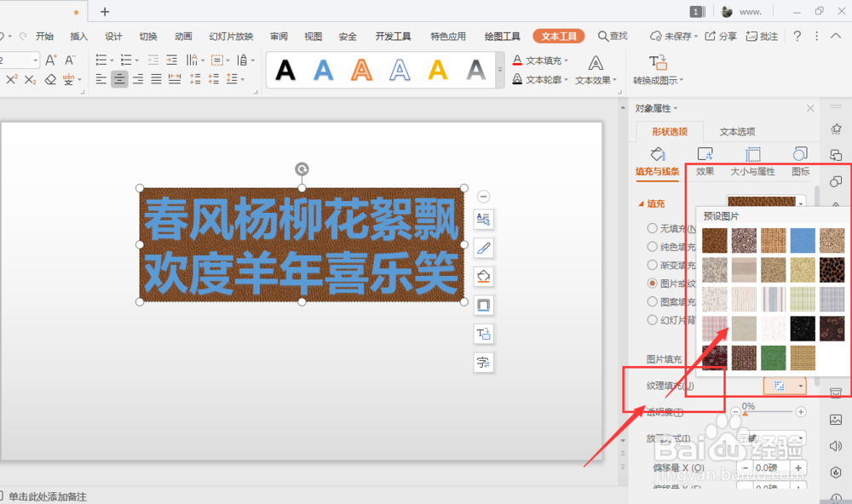Open the Animation (动画) ribbon tab
Image resolution: width=852 pixels, height=504 pixels.
183,37
